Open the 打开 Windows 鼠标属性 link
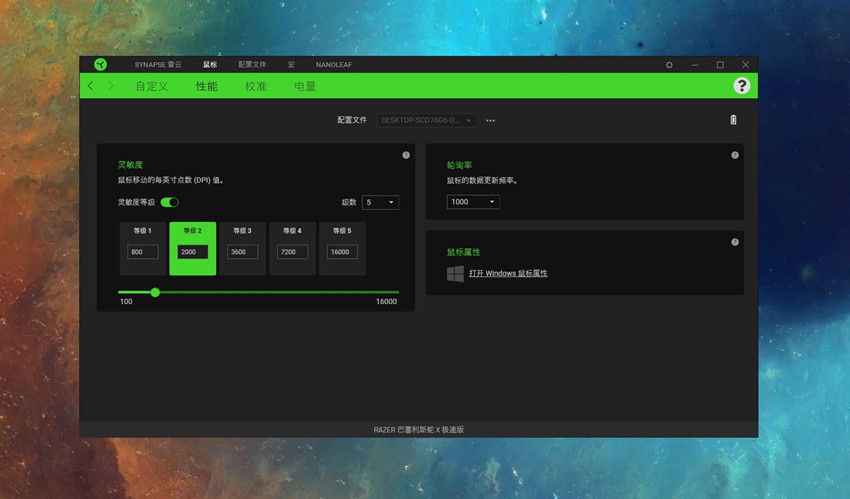The height and width of the screenshot is (499, 850). coord(508,273)
